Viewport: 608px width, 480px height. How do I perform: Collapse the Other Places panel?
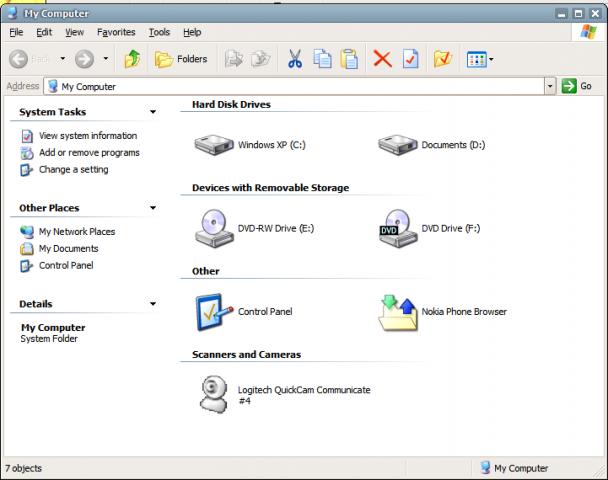(153, 208)
